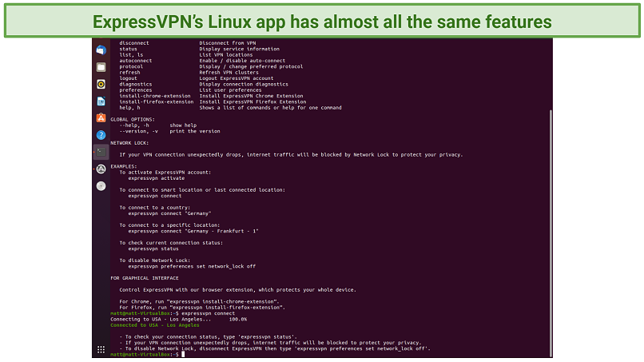Click the terminal cursor at the last prompt
Screen dimensions: 644x362
click(x=183, y=354)
